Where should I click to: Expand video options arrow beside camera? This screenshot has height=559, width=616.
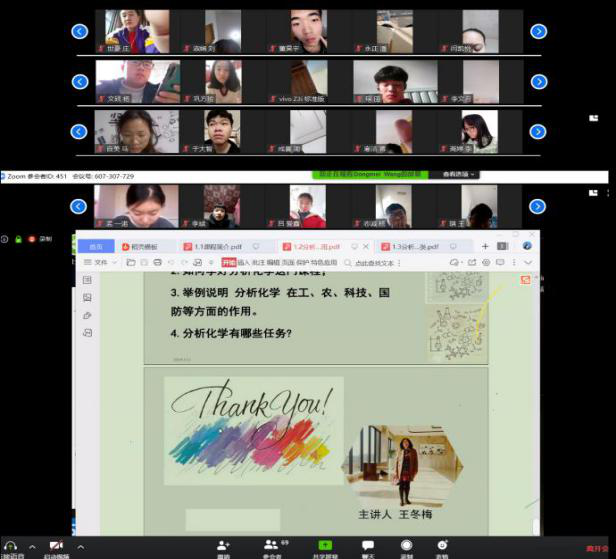pos(80,546)
